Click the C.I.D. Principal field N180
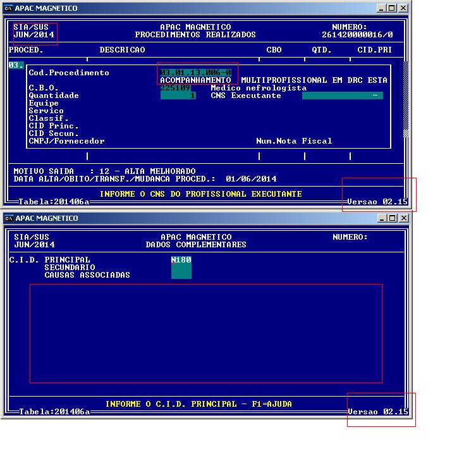 coord(181,260)
